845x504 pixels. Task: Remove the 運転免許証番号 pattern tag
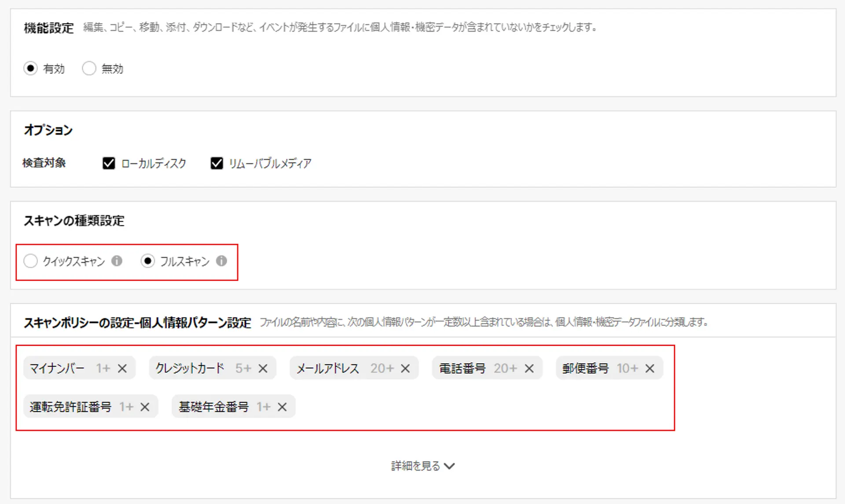145,407
